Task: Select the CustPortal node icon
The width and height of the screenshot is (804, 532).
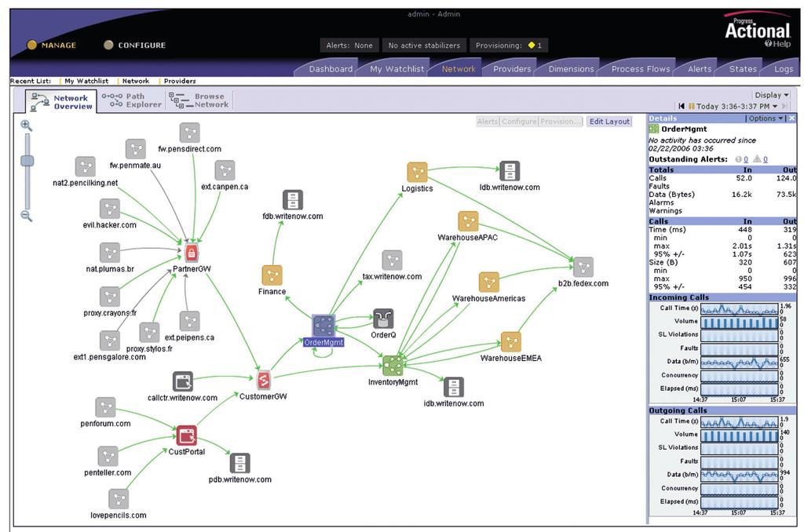Action: [186, 435]
